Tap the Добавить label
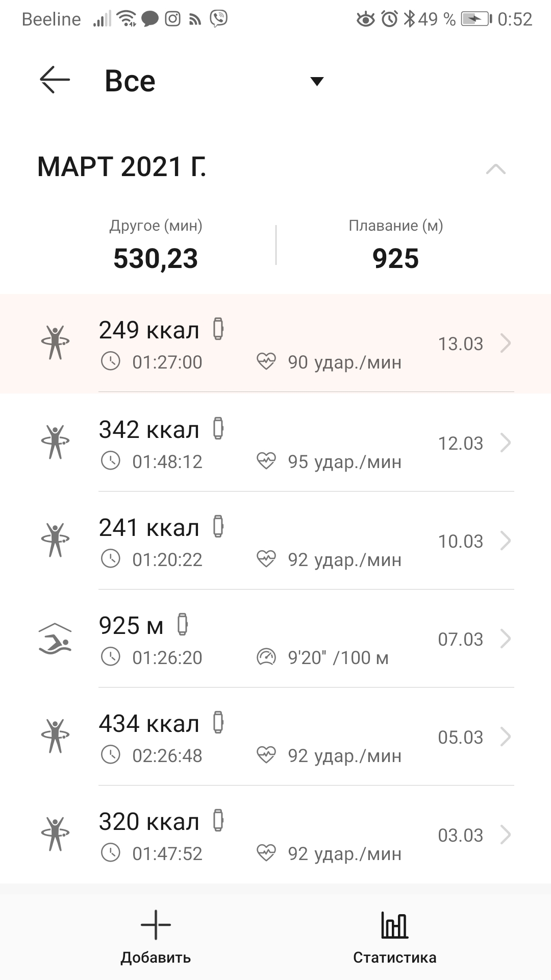 [156, 958]
